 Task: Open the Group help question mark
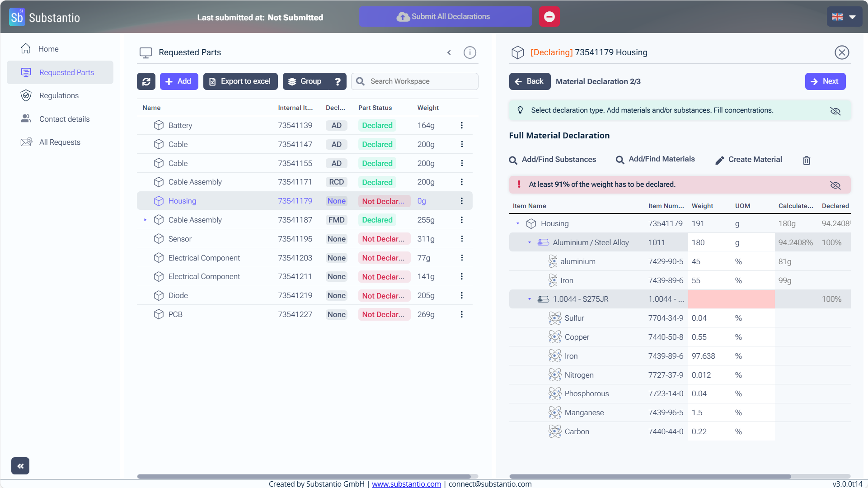tap(338, 81)
